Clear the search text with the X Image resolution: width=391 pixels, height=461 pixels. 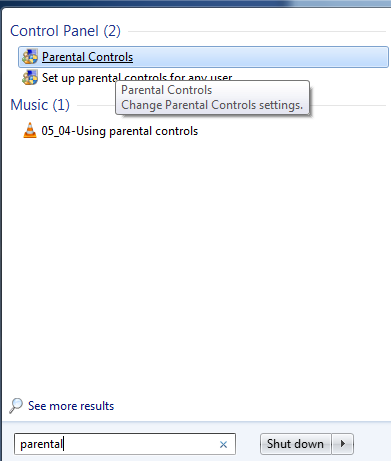pos(223,444)
